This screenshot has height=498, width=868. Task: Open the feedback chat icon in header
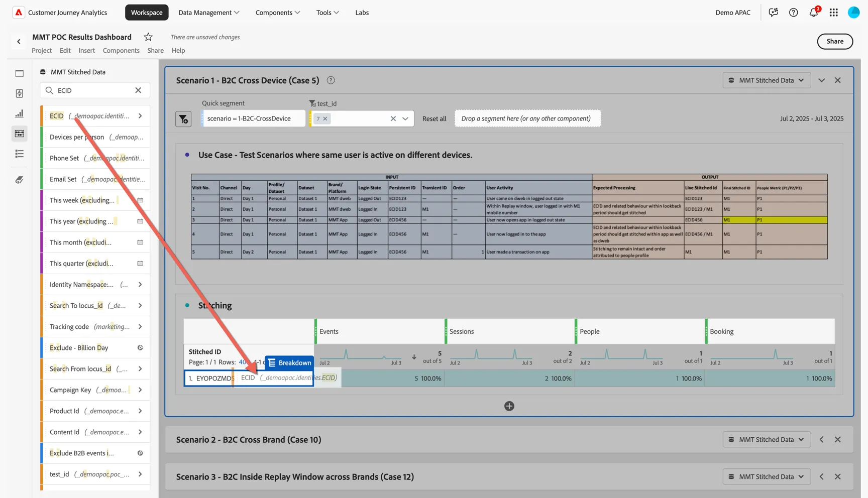[x=774, y=13]
